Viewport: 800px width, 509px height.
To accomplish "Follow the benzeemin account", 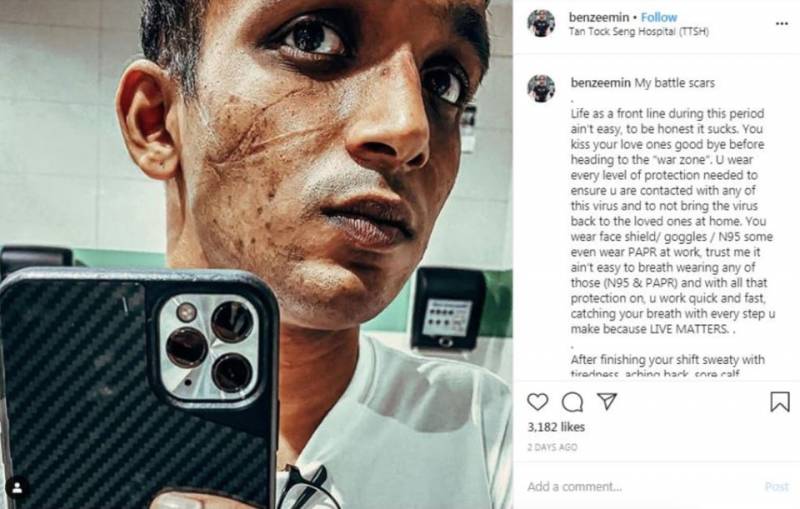I will [659, 17].
